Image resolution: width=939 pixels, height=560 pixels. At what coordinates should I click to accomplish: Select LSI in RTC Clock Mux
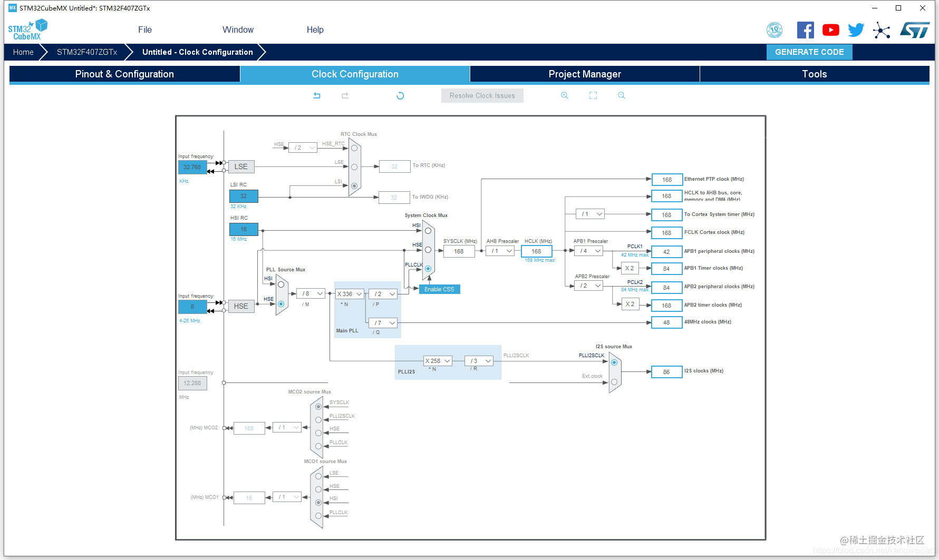(354, 186)
